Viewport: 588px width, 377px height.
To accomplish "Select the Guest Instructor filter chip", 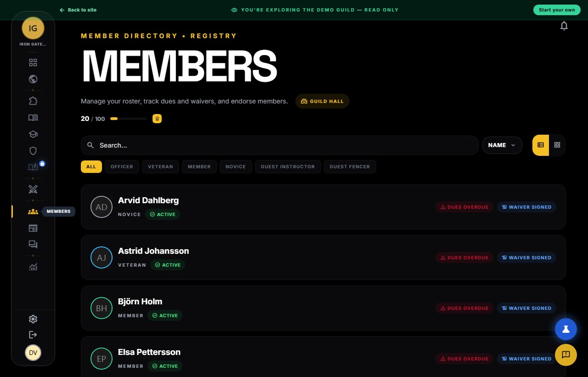I will click(x=288, y=166).
